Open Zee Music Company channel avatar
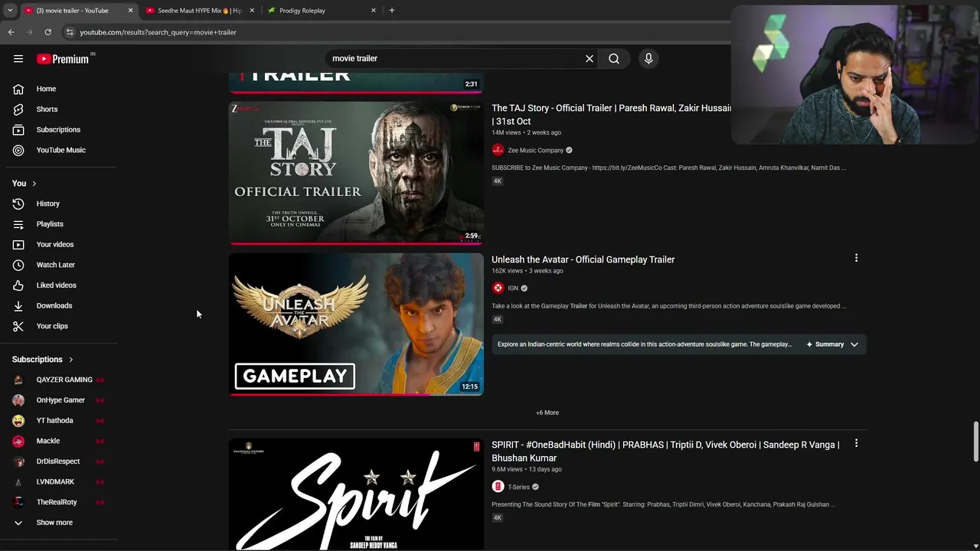 tap(498, 150)
